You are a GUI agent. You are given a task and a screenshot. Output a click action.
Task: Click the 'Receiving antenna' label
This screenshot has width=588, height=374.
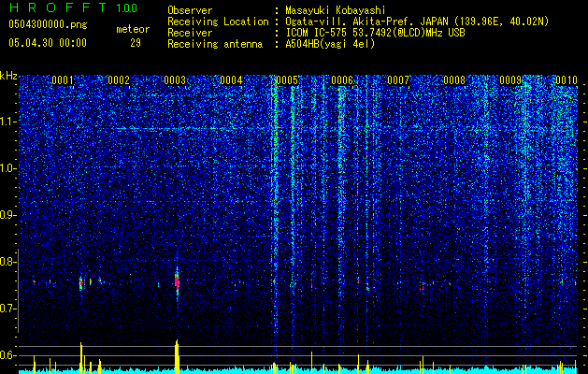(x=215, y=44)
